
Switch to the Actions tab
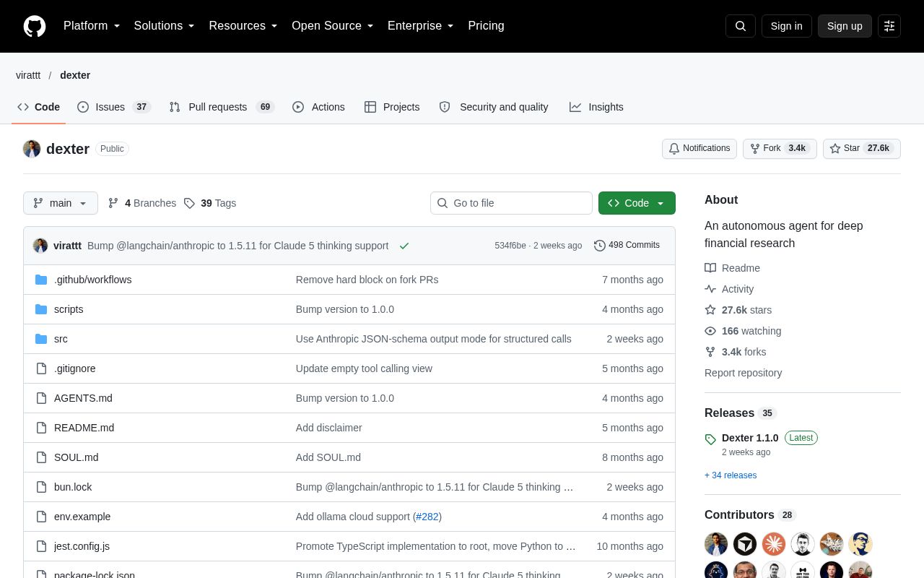pos(318,107)
